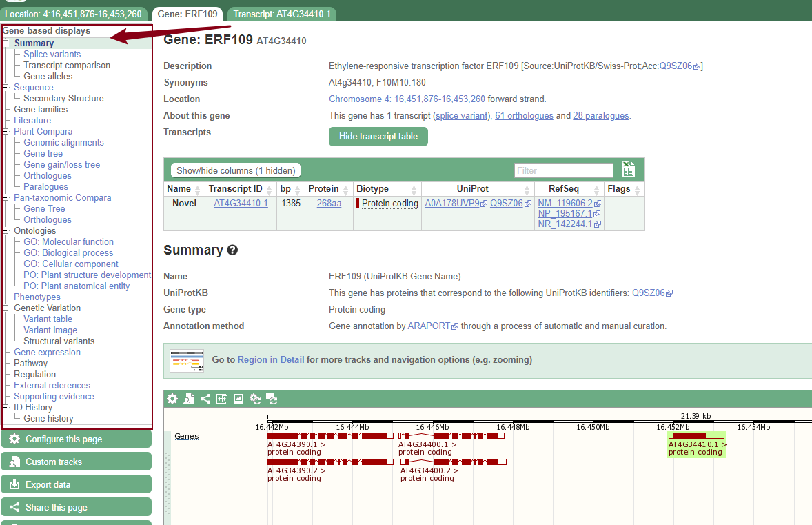Open ARAPORT annotation link
The width and height of the screenshot is (812, 525).
[429, 326]
